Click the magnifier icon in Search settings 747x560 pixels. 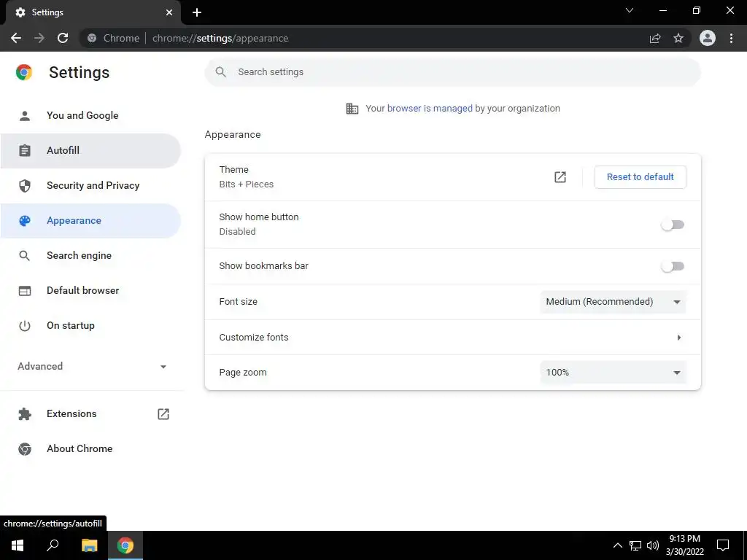(x=220, y=72)
